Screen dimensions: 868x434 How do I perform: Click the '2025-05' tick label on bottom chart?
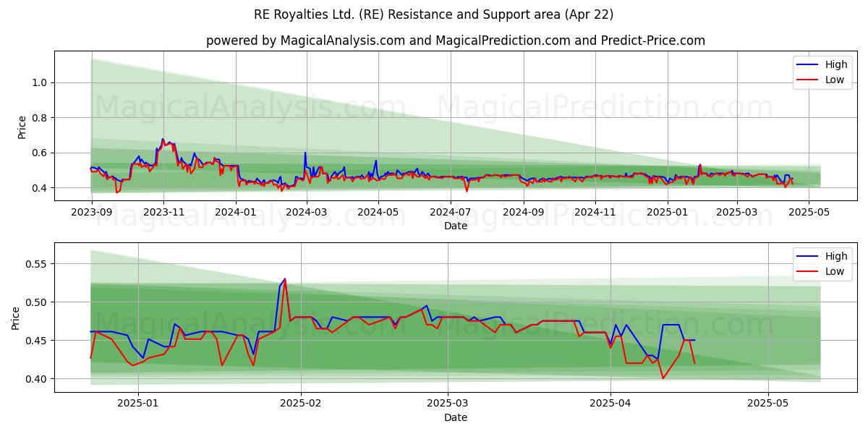point(767,404)
